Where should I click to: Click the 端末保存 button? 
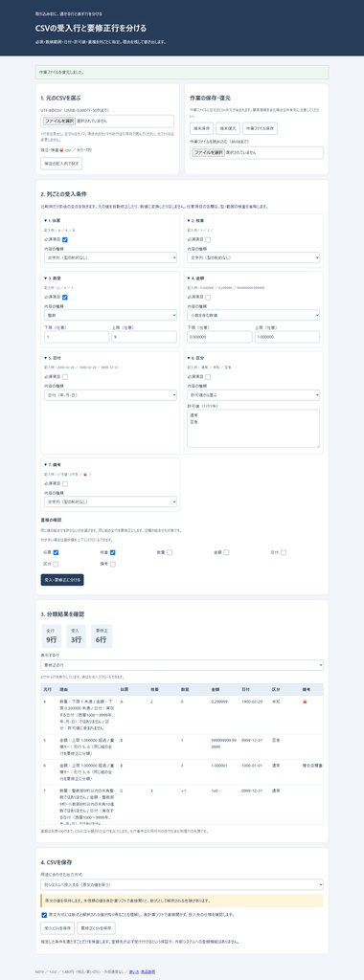[x=201, y=128]
